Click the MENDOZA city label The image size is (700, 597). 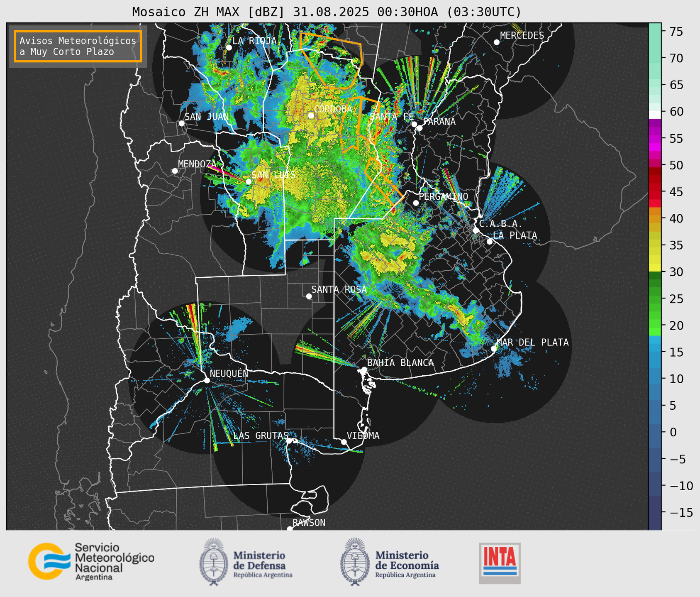coord(198,164)
